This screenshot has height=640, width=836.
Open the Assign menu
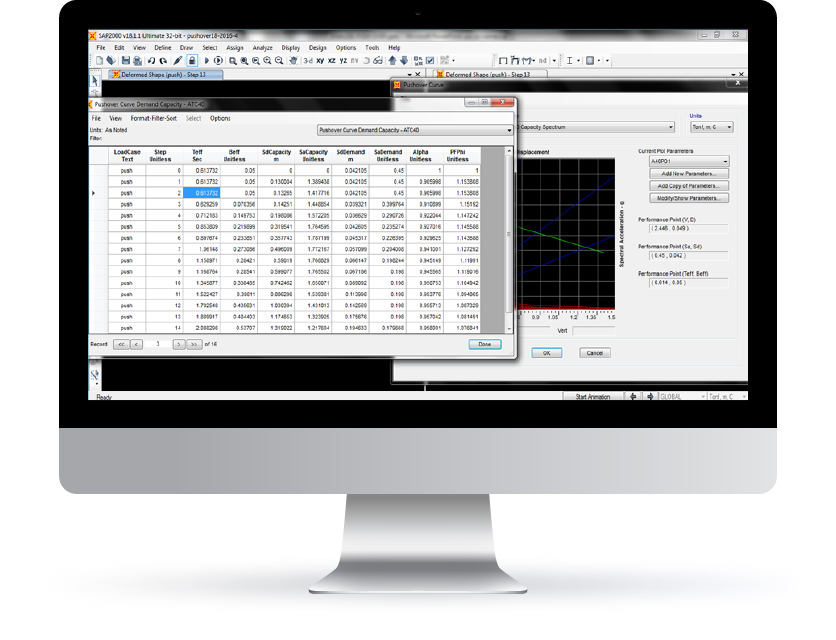pos(235,47)
